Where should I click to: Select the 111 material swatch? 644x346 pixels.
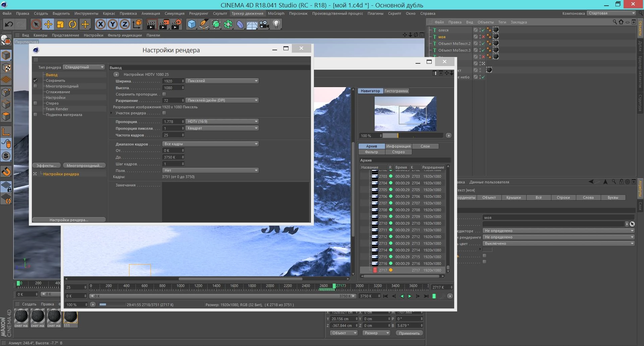point(70,318)
